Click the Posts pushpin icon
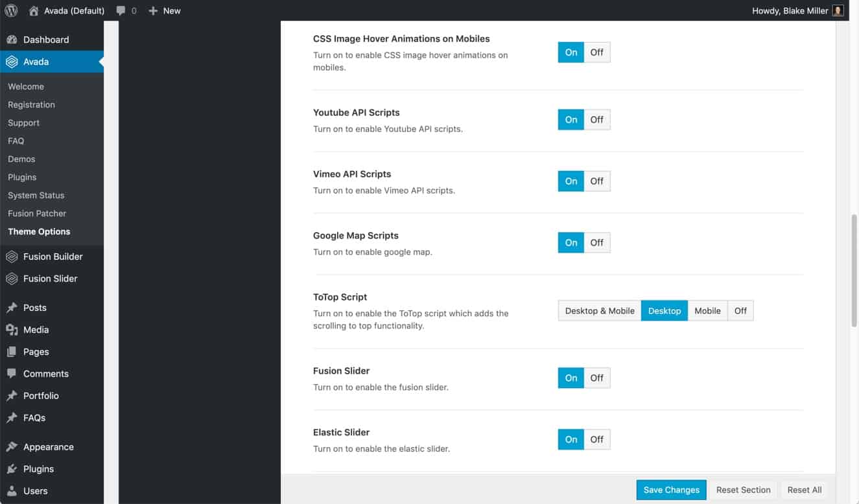The height and width of the screenshot is (504, 859). click(x=12, y=308)
